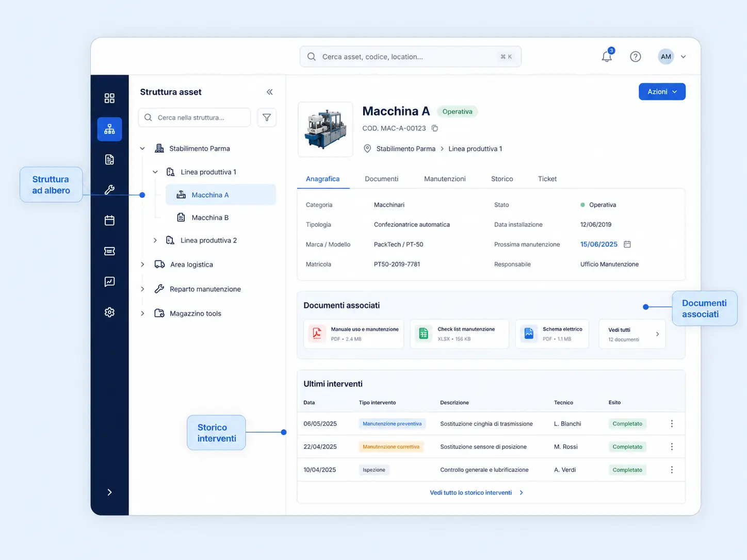Open the settings gear icon in sidebar

[109, 312]
